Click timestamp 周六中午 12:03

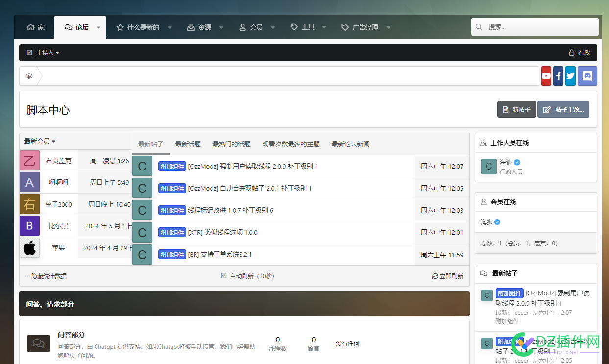point(442,210)
